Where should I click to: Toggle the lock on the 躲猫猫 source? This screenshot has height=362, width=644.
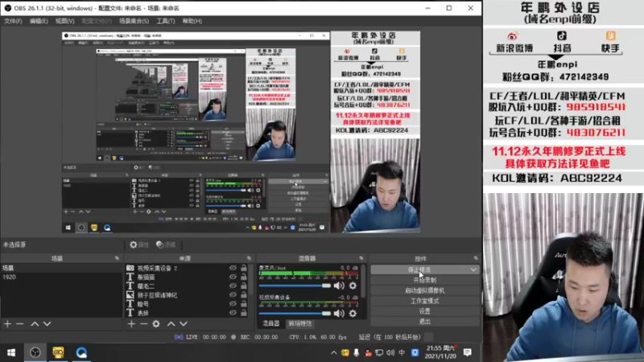pos(244,277)
